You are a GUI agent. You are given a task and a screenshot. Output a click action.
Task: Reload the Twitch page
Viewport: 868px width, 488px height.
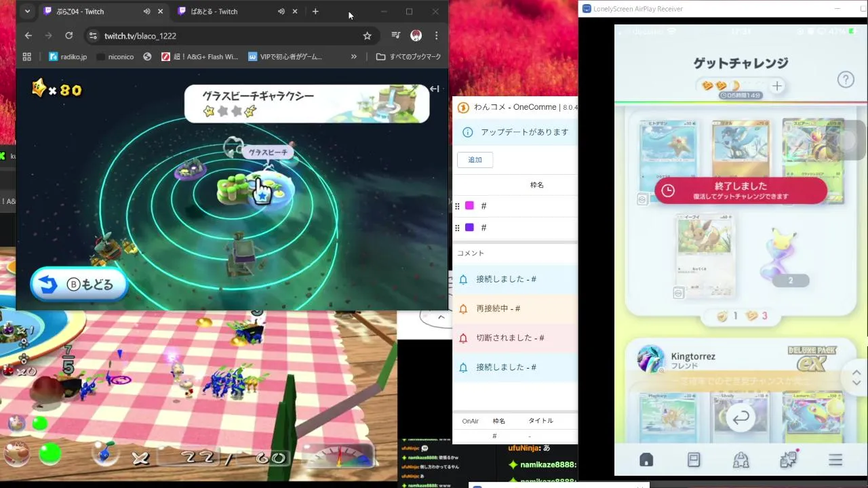[x=68, y=36]
